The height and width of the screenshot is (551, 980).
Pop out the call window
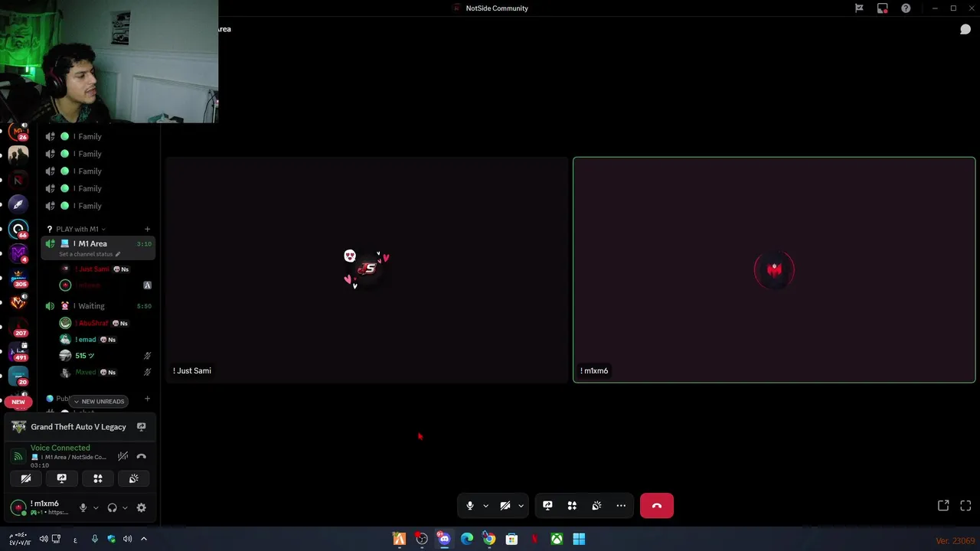click(943, 506)
